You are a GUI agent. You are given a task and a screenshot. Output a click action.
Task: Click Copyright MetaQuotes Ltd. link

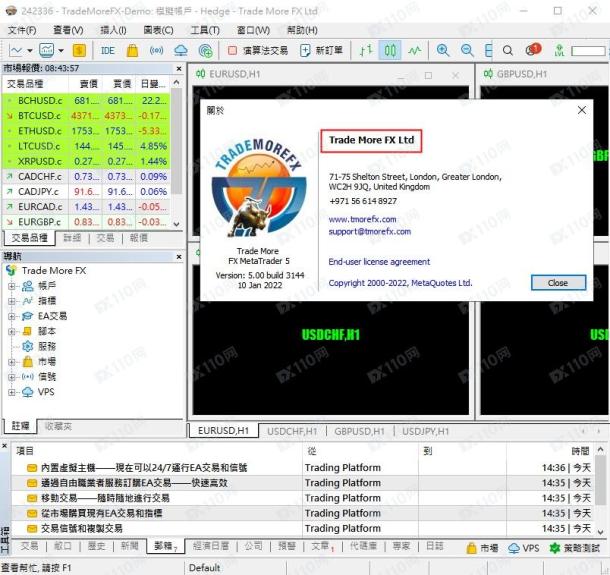400,283
